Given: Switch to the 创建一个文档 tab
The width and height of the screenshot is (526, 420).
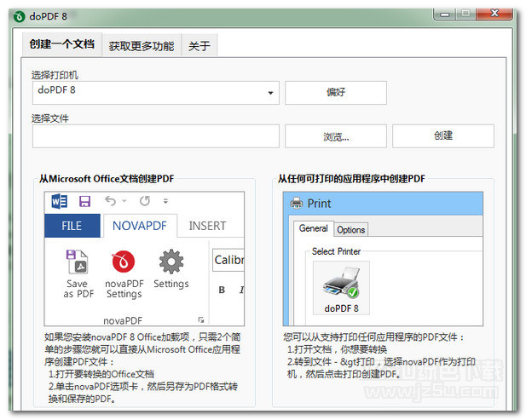Looking at the screenshot, I should pos(61,44).
